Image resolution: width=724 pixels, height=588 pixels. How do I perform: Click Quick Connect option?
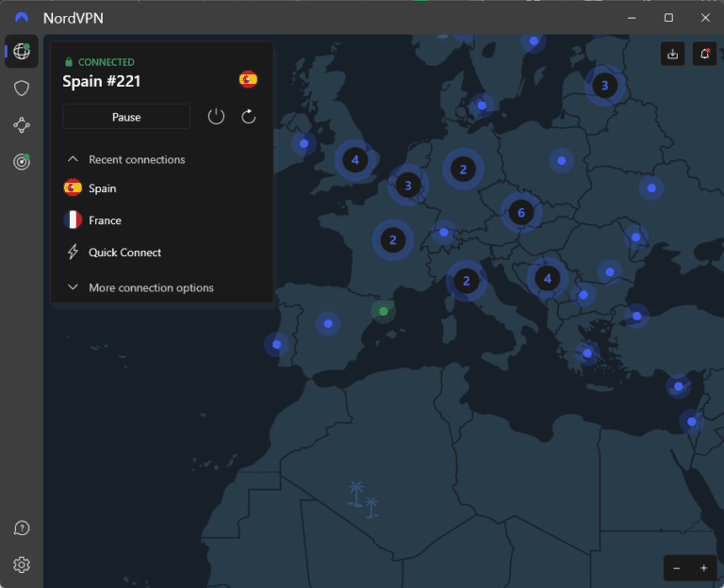tap(124, 253)
